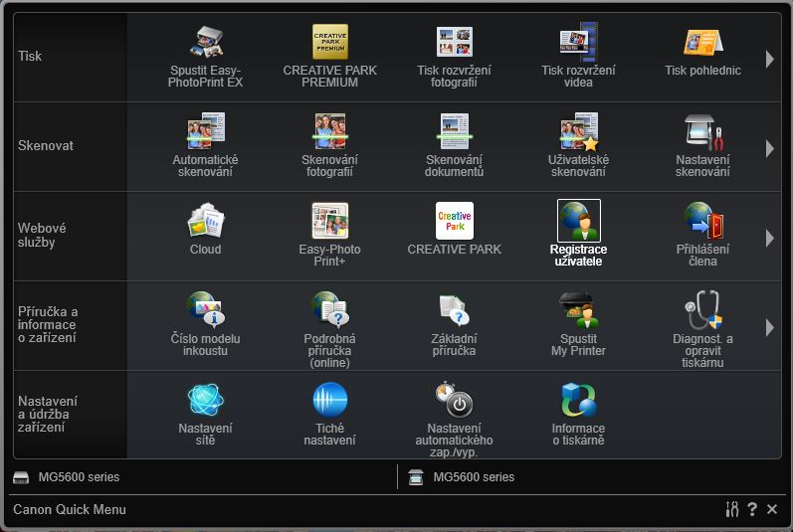The width and height of the screenshot is (793, 532).
Task: Expand Webové služby row right arrow
Action: pyautogui.click(x=769, y=238)
